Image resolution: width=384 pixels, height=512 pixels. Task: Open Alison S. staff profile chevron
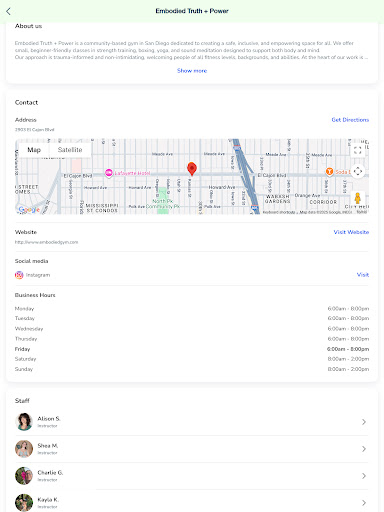tap(364, 422)
